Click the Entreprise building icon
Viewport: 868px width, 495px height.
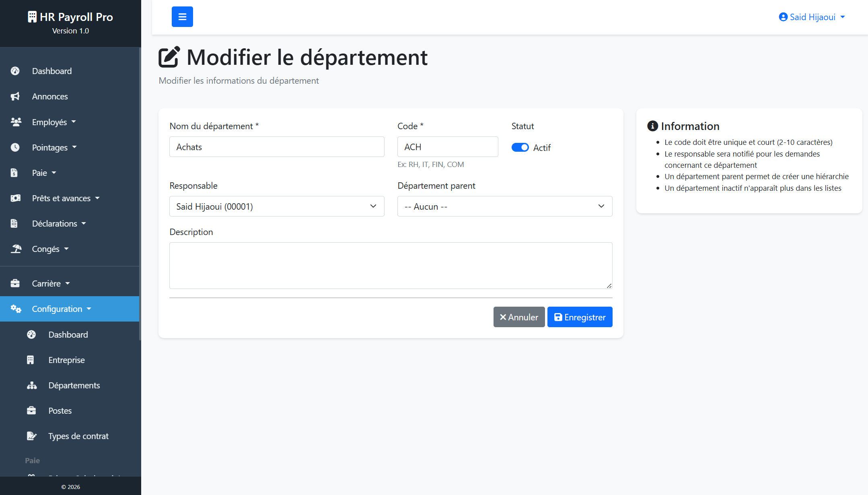click(x=31, y=360)
